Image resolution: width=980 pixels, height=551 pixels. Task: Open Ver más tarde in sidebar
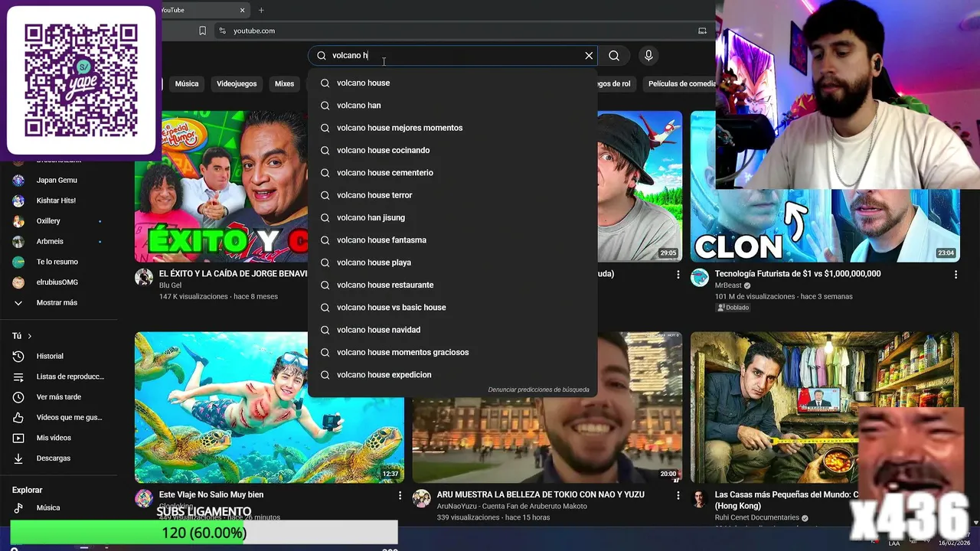[x=58, y=397]
